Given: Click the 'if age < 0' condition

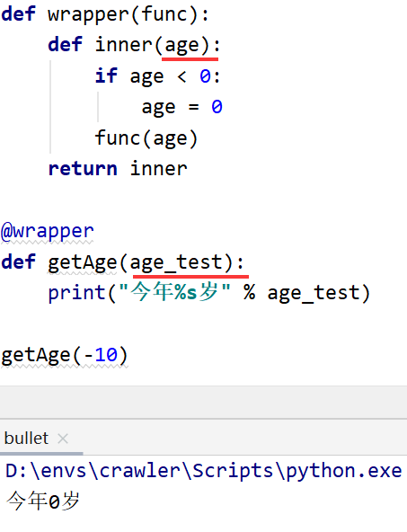Looking at the screenshot, I should pyautogui.click(x=158, y=76).
